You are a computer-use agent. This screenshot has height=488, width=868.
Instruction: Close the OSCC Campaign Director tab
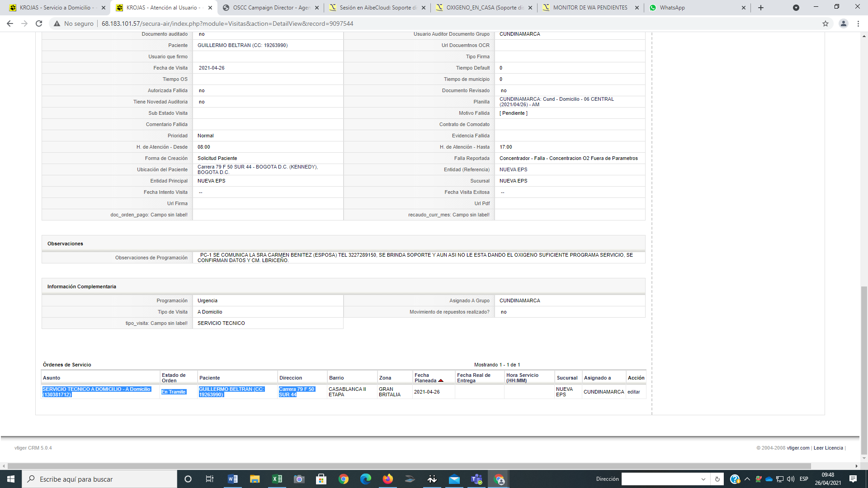[316, 8]
